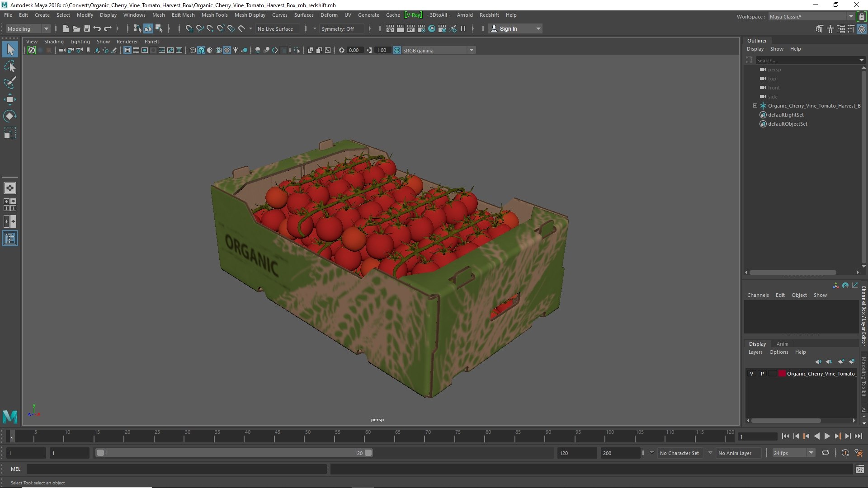Click No Character Set field
Image resolution: width=868 pixels, height=488 pixels.
pos(679,453)
